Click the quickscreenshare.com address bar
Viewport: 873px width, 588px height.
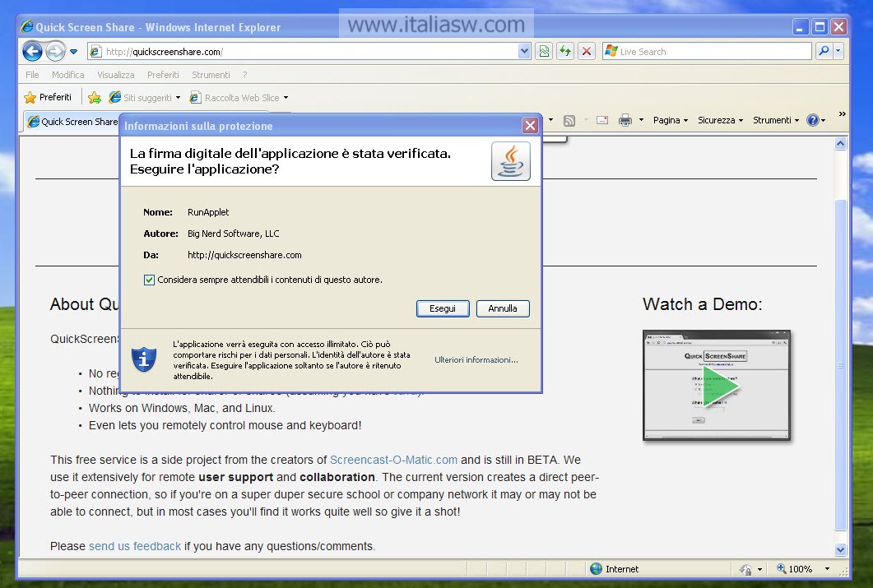311,52
